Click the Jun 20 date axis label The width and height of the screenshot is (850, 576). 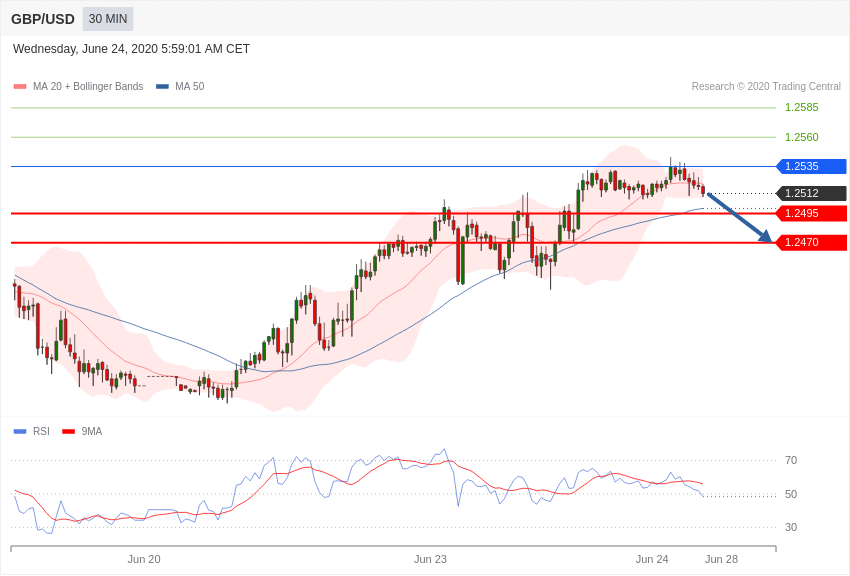[x=144, y=559]
